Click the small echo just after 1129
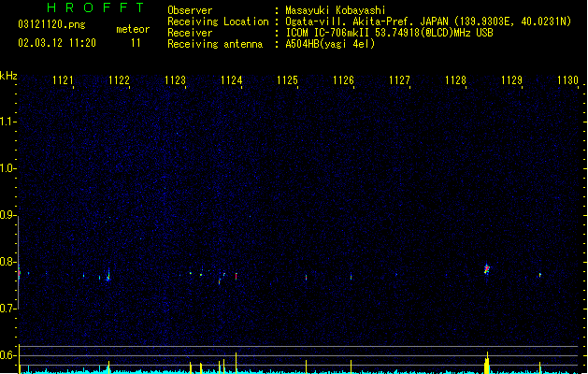 tap(540, 275)
